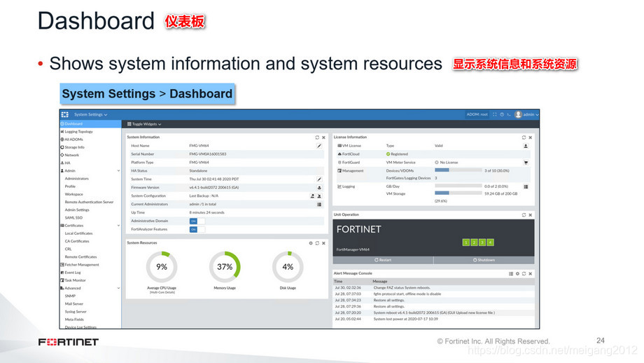The width and height of the screenshot is (644, 363).
Task: Toggle the FortiAnalyzer Features switch
Action: [197, 229]
